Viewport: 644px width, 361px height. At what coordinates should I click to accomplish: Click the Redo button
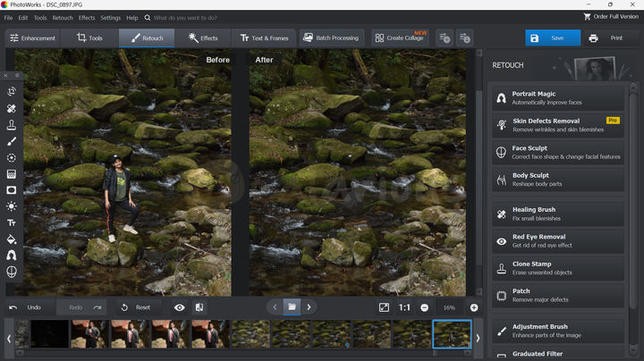coord(81,307)
